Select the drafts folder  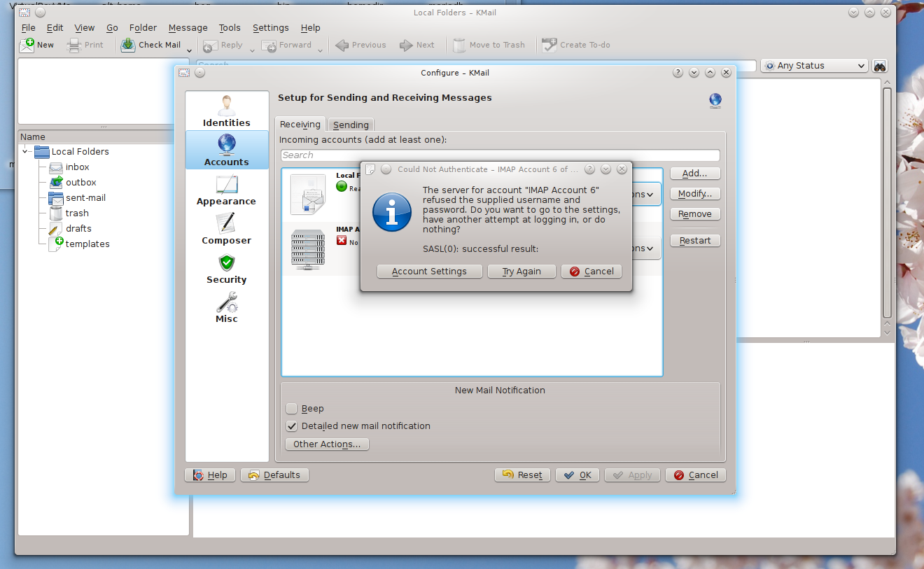[78, 228]
